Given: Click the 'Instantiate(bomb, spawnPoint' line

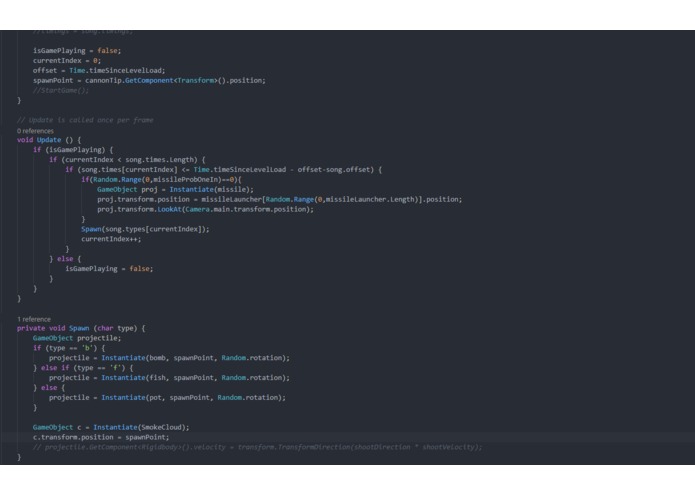Looking at the screenshot, I should click(x=169, y=358).
